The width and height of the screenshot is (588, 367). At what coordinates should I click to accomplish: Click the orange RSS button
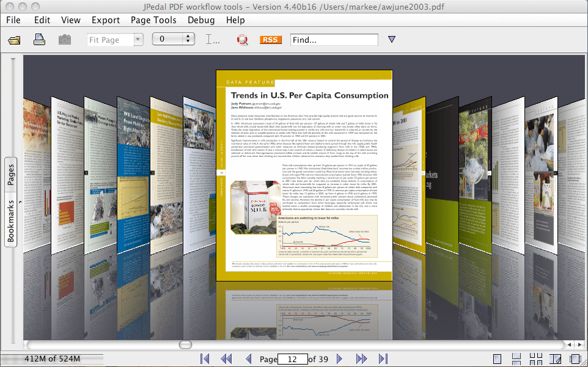pyautogui.click(x=271, y=40)
